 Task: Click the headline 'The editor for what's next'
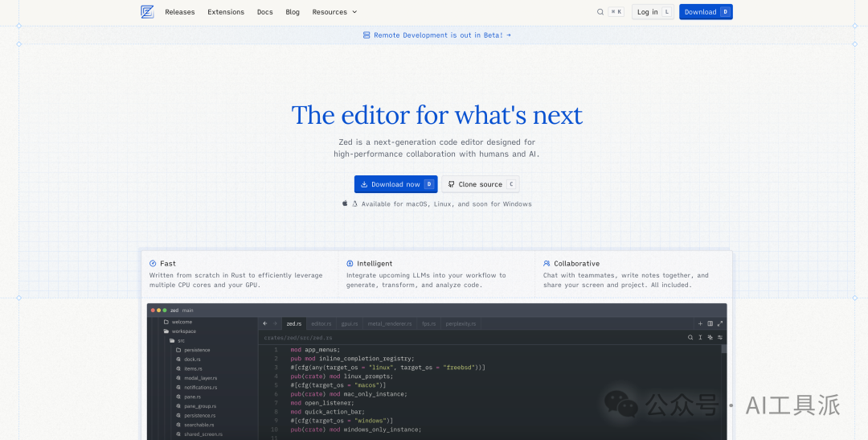[436, 115]
